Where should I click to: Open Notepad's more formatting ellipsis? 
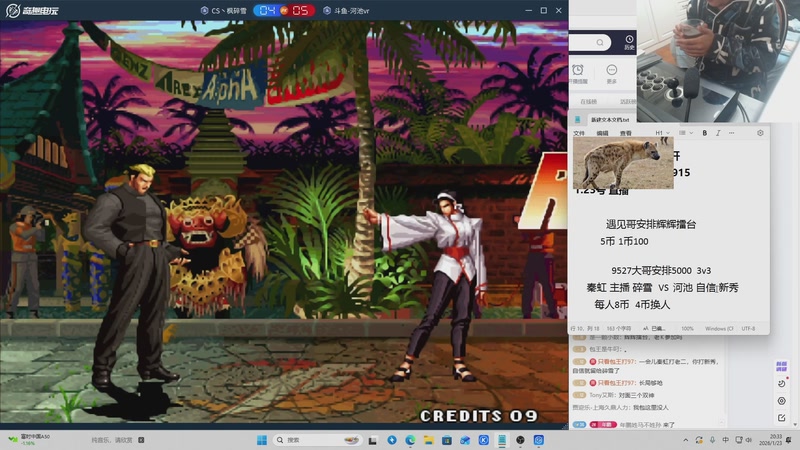click(x=732, y=133)
